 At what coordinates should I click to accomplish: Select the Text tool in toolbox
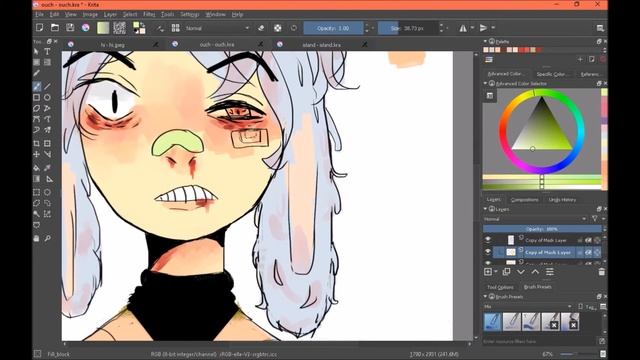[x=47, y=51]
